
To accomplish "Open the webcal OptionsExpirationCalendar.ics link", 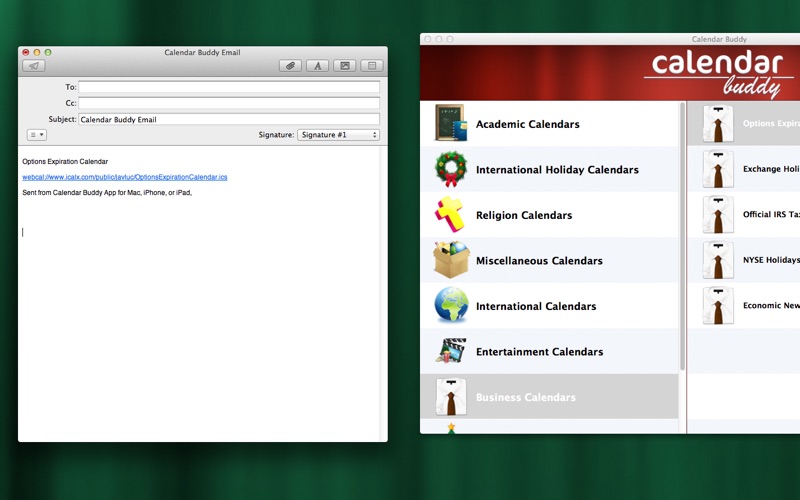I will 124,177.
